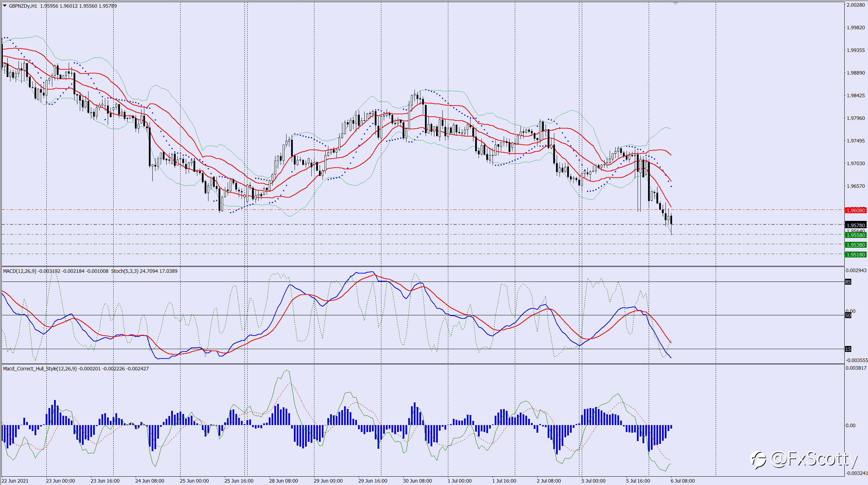This screenshot has width=868, height=485.
Task: Click the 25 Jun 00:00 time label
Action: tap(194, 481)
